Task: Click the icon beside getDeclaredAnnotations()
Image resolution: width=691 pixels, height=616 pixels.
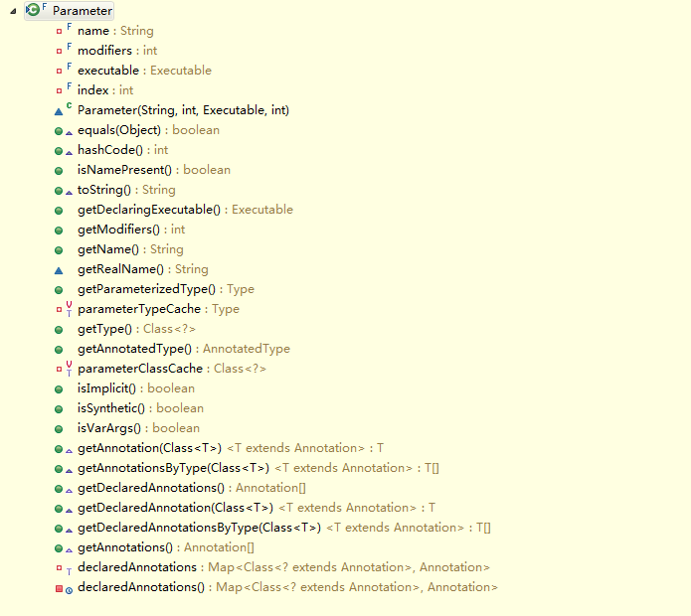Action: coord(59,489)
